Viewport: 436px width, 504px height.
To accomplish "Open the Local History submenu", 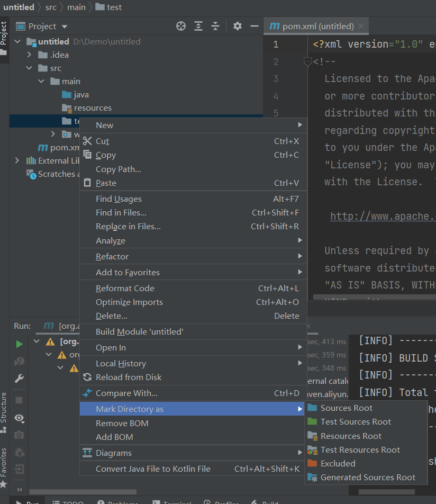I will pos(193,363).
